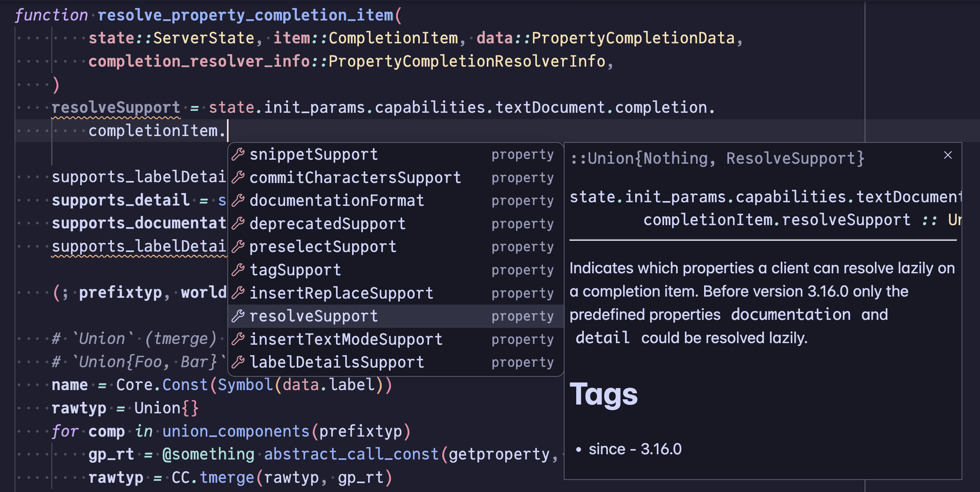Click the wrench icon beside snippetSupport
Viewport: 980px width, 492px height.
tap(238, 155)
